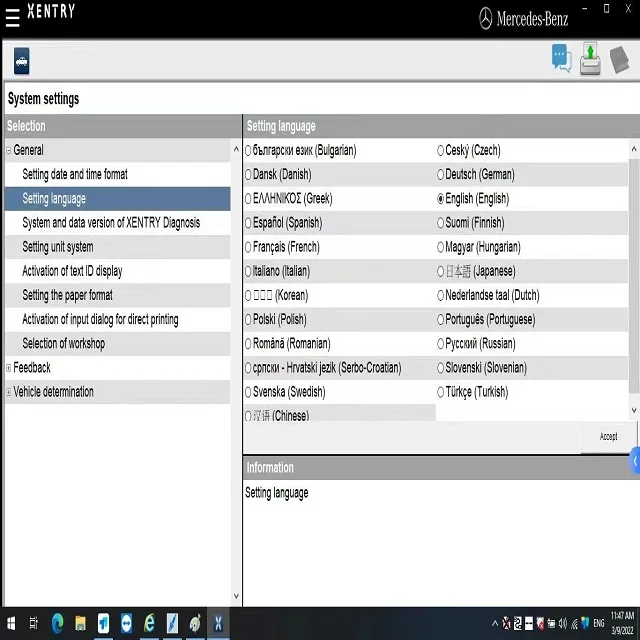
Task: Select the Setting language tree item
Action: 118,199
